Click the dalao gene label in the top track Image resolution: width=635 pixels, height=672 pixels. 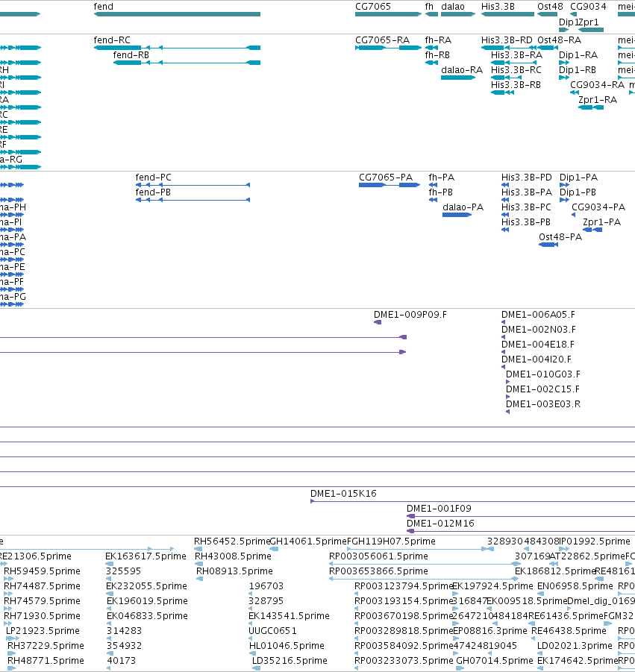coord(453,7)
